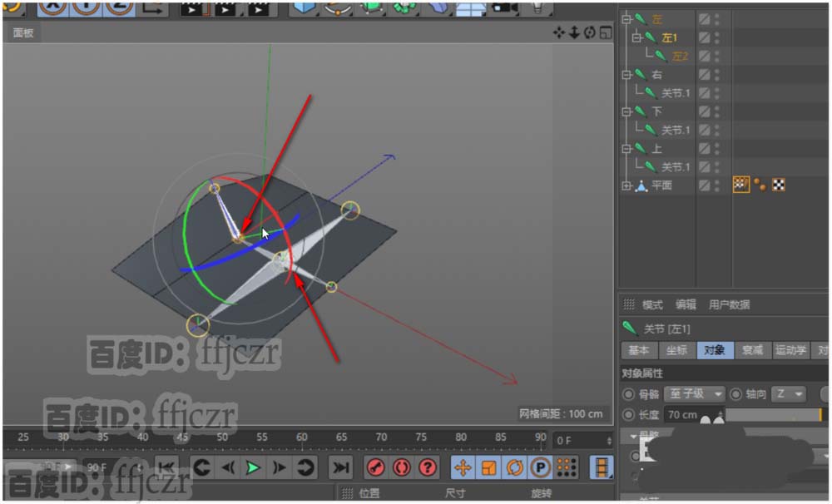Click the play forward button
The width and height of the screenshot is (832, 504).
coord(253,468)
